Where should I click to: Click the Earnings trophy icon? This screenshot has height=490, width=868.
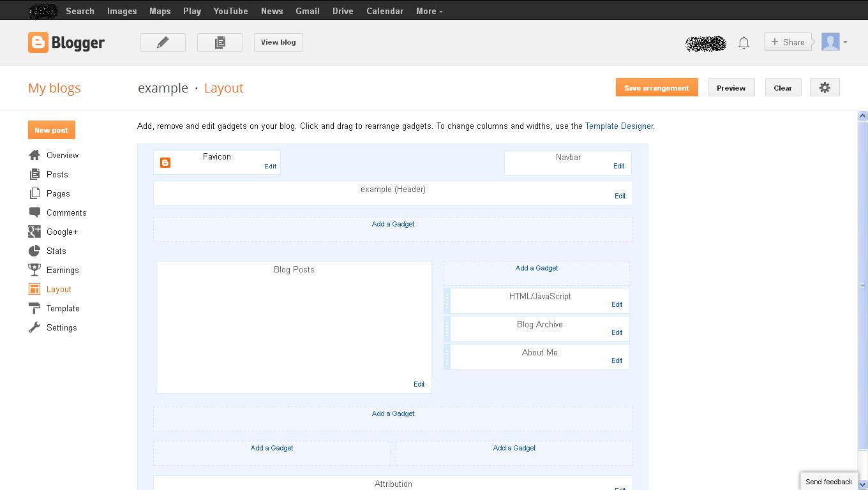(34, 270)
